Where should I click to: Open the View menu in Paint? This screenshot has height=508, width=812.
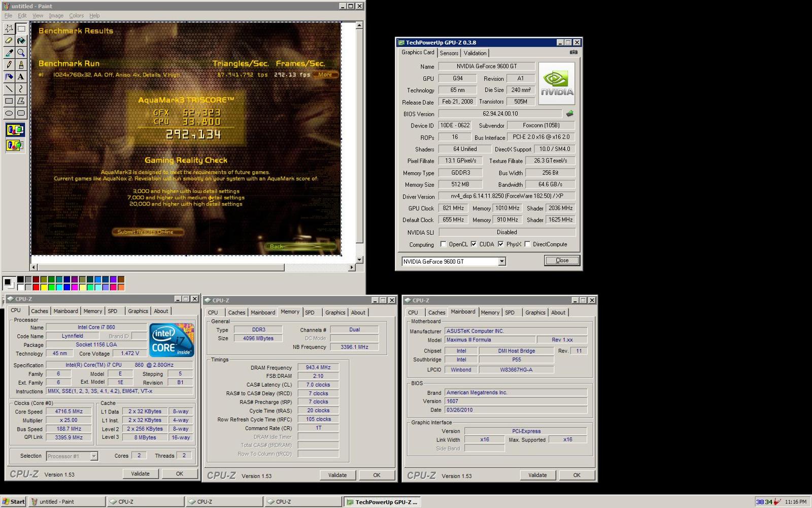[38, 16]
